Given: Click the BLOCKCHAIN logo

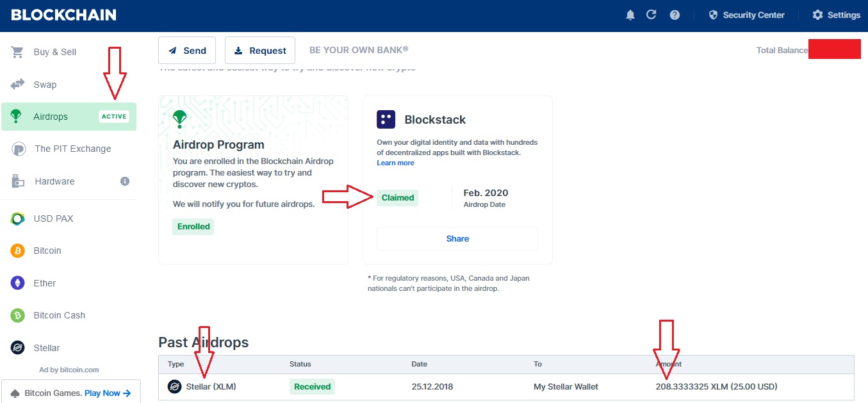Looking at the screenshot, I should click(x=64, y=15).
